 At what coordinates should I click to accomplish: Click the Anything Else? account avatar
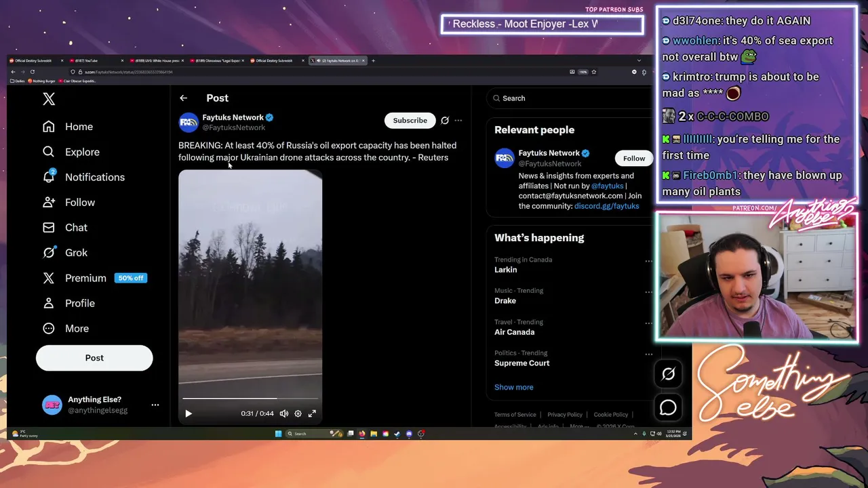pyautogui.click(x=52, y=405)
